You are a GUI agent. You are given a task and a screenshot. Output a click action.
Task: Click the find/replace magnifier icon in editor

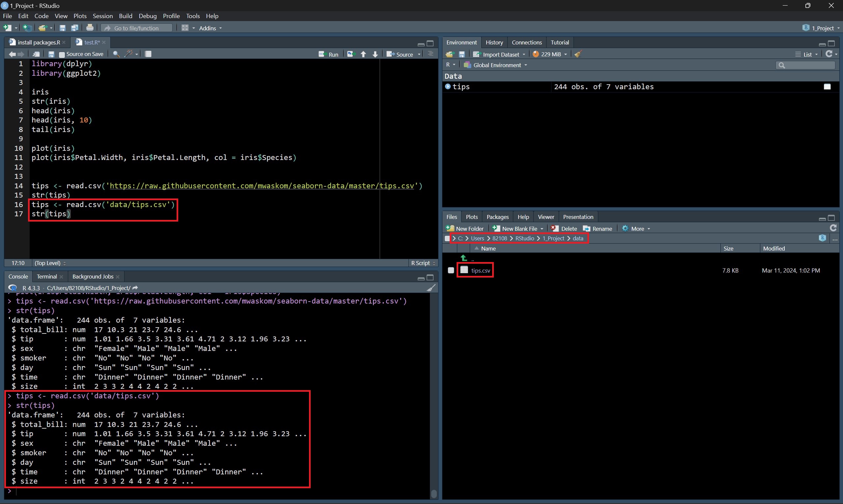point(116,54)
